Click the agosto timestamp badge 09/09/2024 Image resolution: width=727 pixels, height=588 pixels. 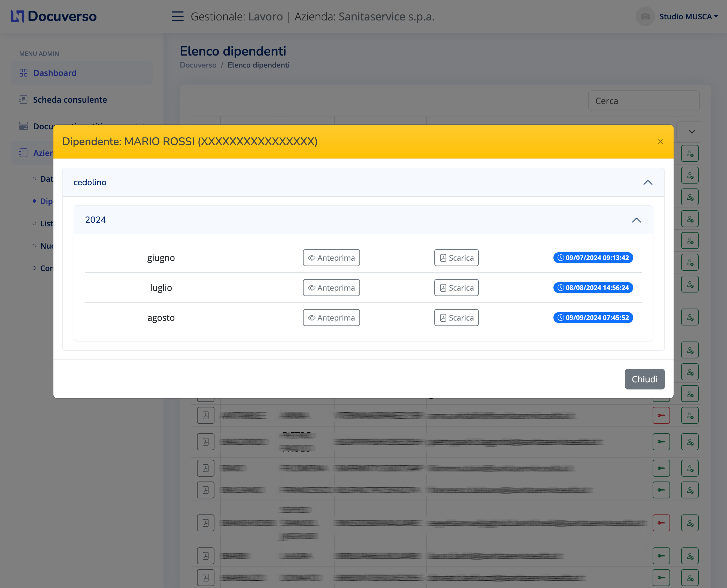(593, 318)
